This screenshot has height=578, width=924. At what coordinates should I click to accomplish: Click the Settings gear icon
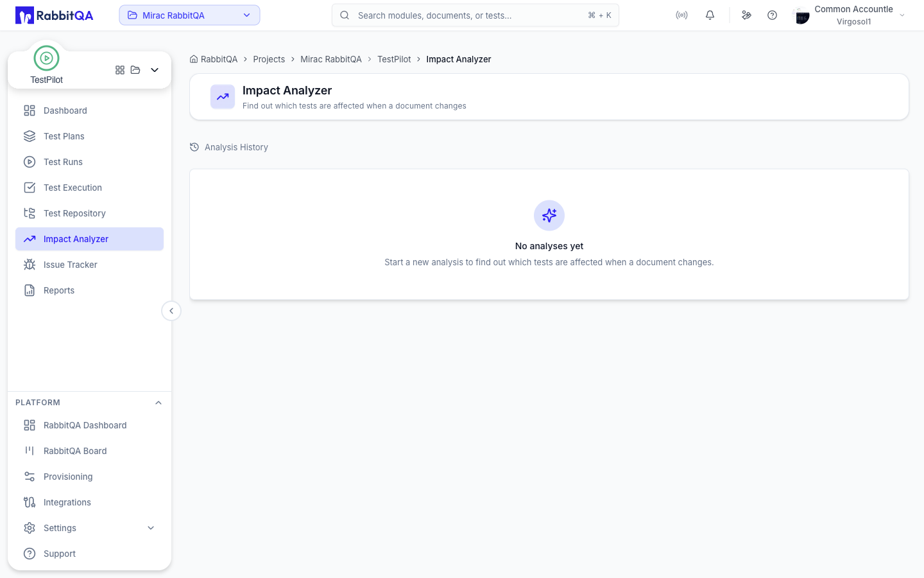coord(30,528)
